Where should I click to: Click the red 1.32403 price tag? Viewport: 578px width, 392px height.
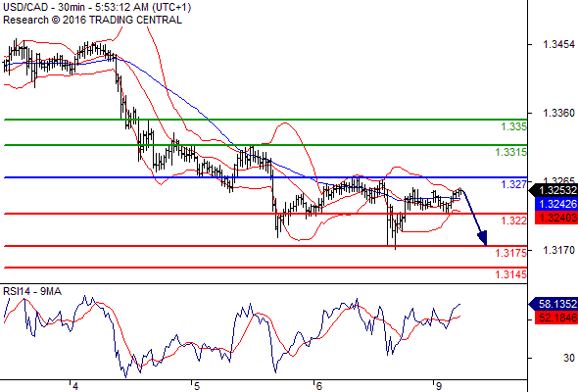click(x=555, y=218)
